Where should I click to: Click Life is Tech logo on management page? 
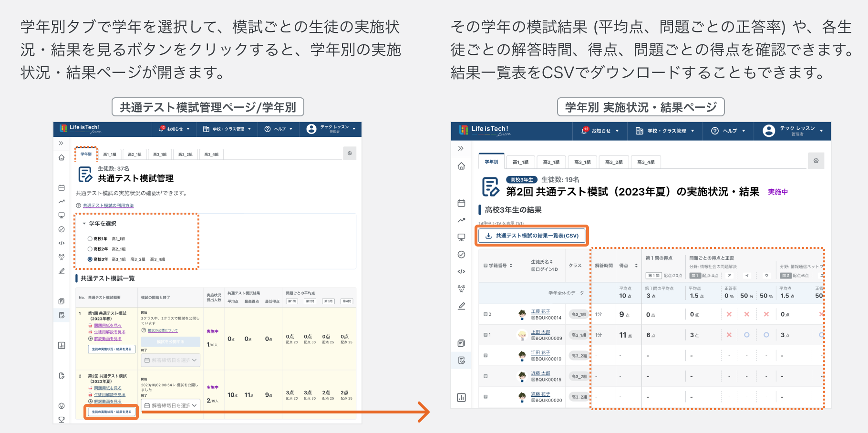click(x=81, y=128)
